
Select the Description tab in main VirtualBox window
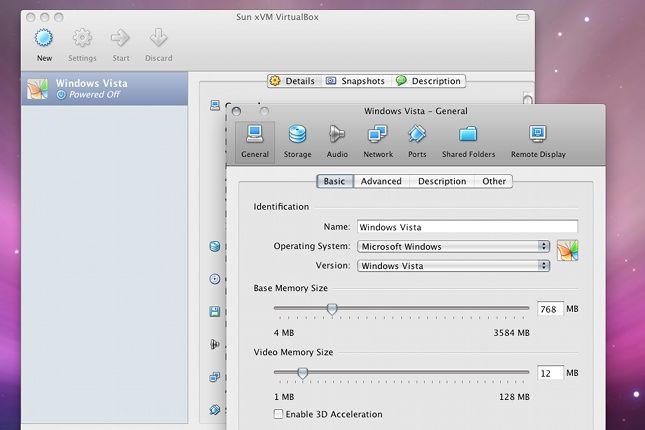click(x=428, y=81)
